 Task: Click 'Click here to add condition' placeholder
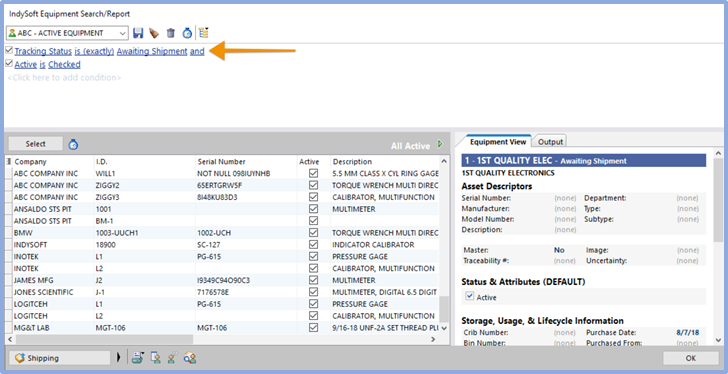[64, 77]
